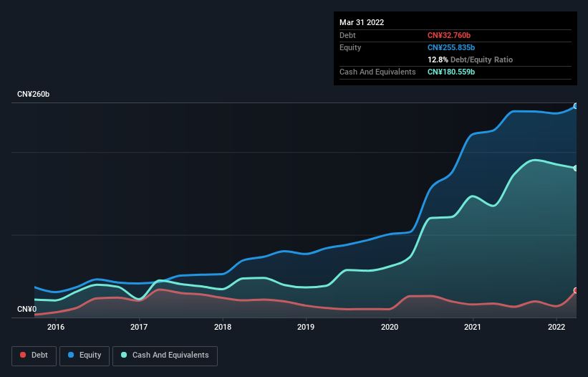Click the 2016 x-axis label
The image size is (588, 377).
[56, 327]
